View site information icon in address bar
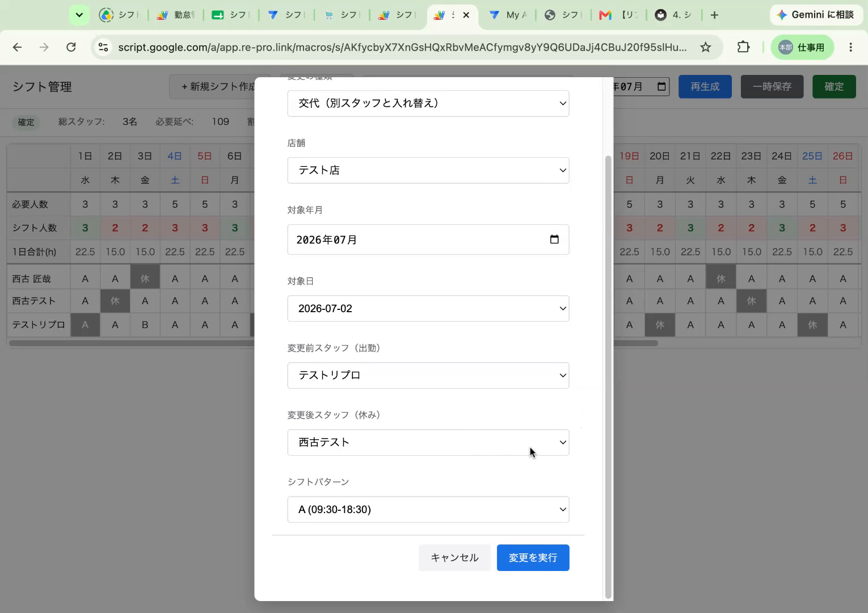Viewport: 868px width, 613px height. pos(103,48)
